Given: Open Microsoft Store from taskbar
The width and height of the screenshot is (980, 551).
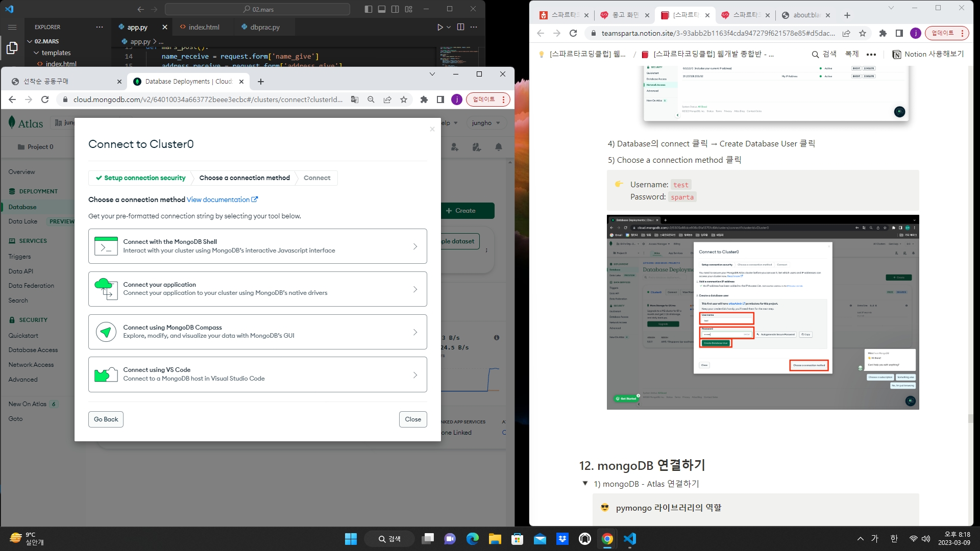Looking at the screenshot, I should coord(517,539).
